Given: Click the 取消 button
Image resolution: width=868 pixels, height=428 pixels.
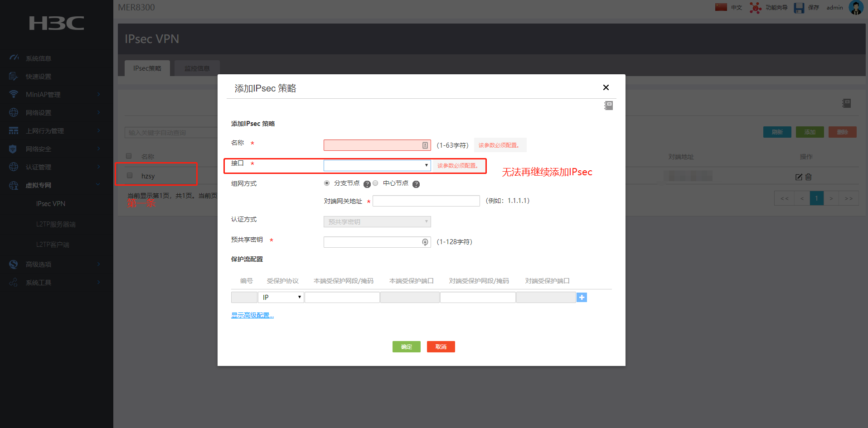Looking at the screenshot, I should point(441,347).
